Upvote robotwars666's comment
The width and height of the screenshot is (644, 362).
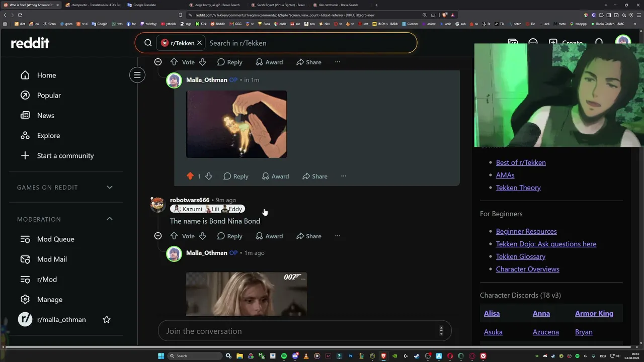[x=174, y=236]
